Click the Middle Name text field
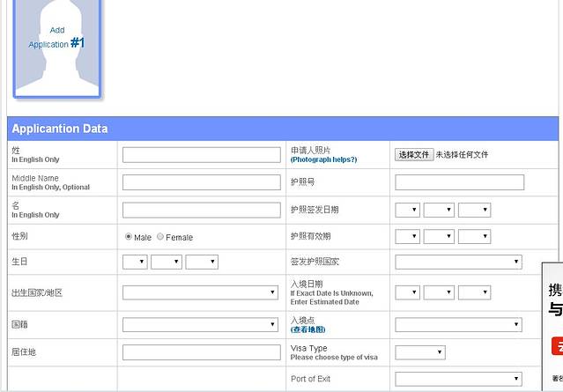The width and height of the screenshot is (563, 392). pyautogui.click(x=201, y=182)
